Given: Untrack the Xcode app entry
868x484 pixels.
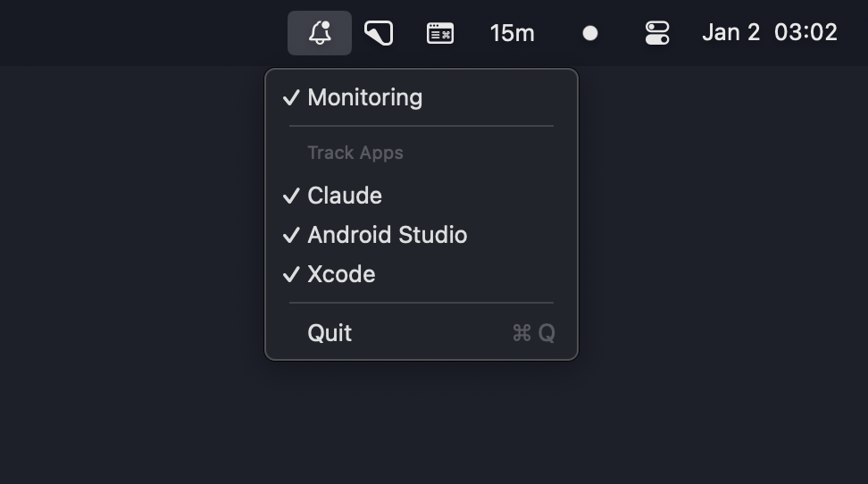Looking at the screenshot, I should (x=341, y=275).
